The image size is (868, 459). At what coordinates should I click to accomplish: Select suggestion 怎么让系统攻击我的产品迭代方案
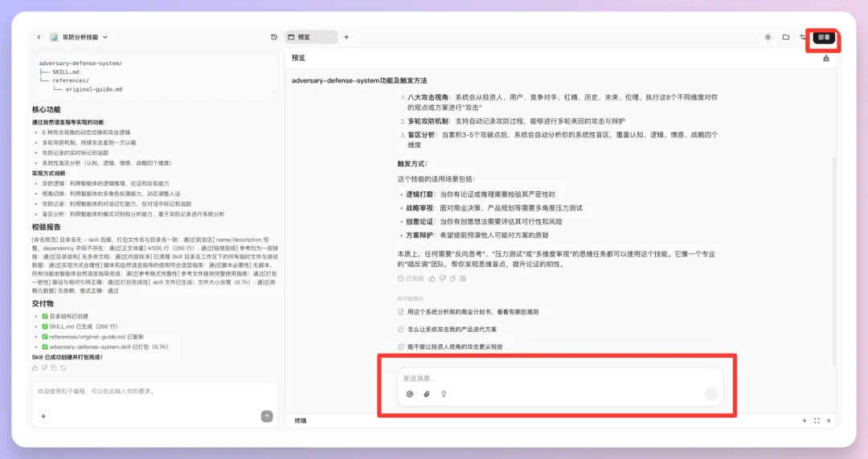click(x=452, y=330)
